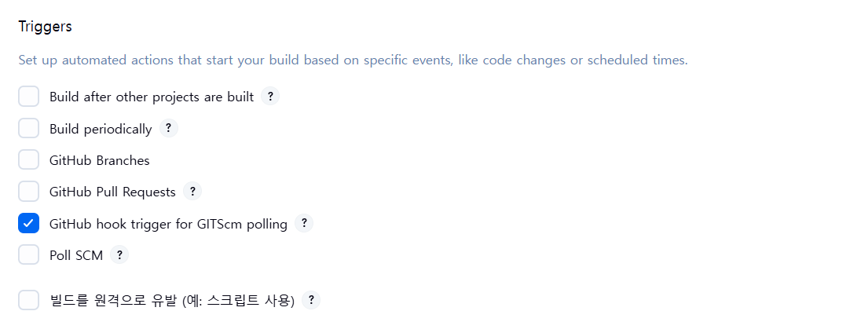Click the 'Build periodically' label text
Image resolution: width=868 pixels, height=322 pixels.
click(101, 129)
